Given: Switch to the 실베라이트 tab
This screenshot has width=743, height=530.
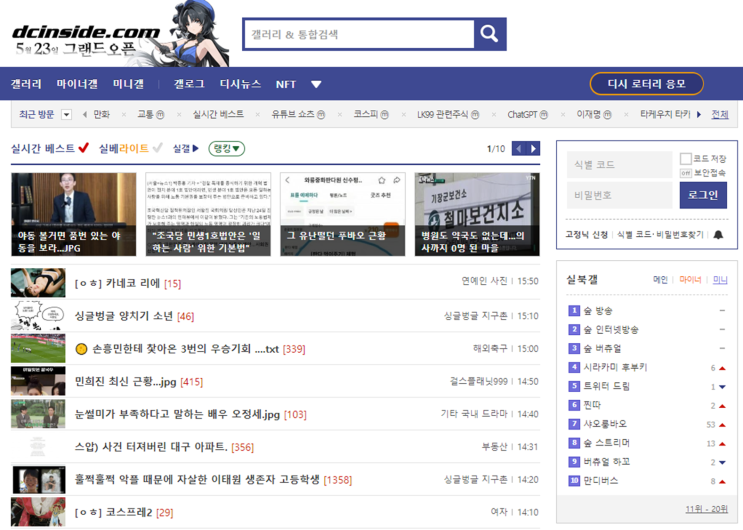Looking at the screenshot, I should (124, 149).
